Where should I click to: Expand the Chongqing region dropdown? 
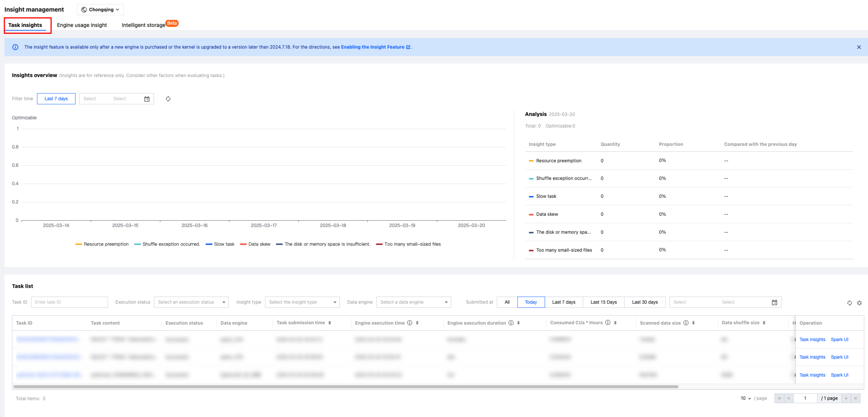pos(100,10)
